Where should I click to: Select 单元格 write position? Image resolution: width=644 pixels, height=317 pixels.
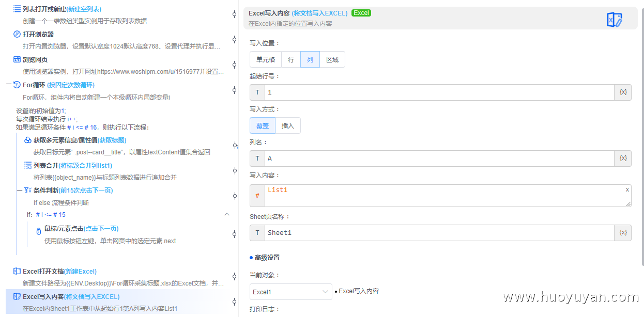pos(266,59)
